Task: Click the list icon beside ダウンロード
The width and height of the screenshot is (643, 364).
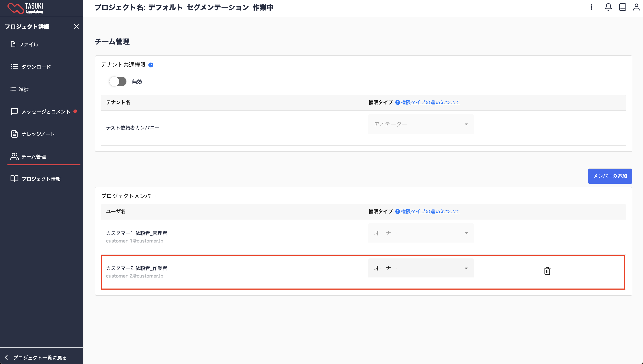Action: tap(14, 67)
